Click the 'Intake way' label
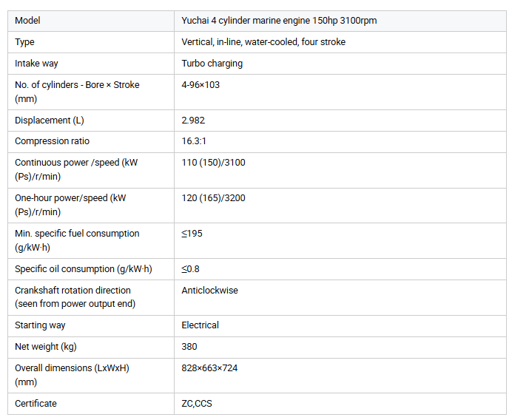Screen dimensions: 512x420 (x=36, y=64)
